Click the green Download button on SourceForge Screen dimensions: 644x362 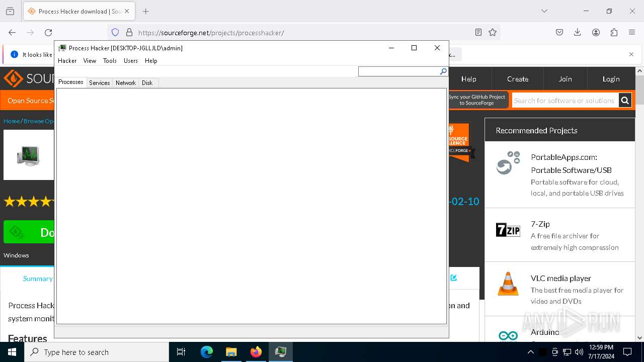click(x=29, y=232)
